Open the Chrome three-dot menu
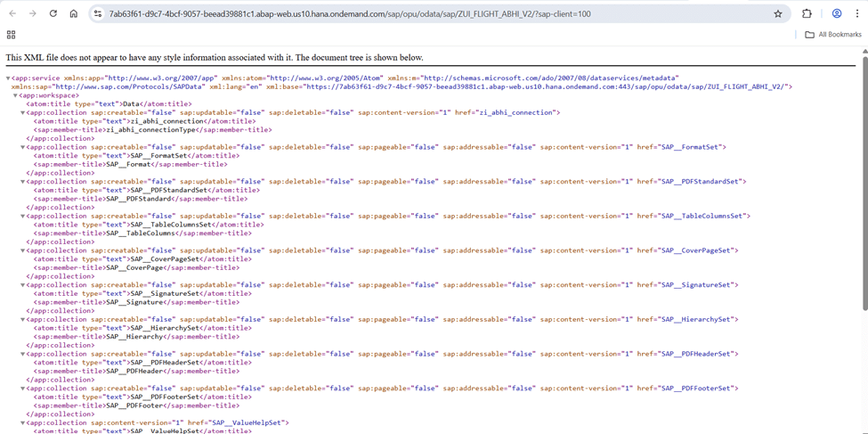This screenshot has height=434, width=868. coord(857,14)
